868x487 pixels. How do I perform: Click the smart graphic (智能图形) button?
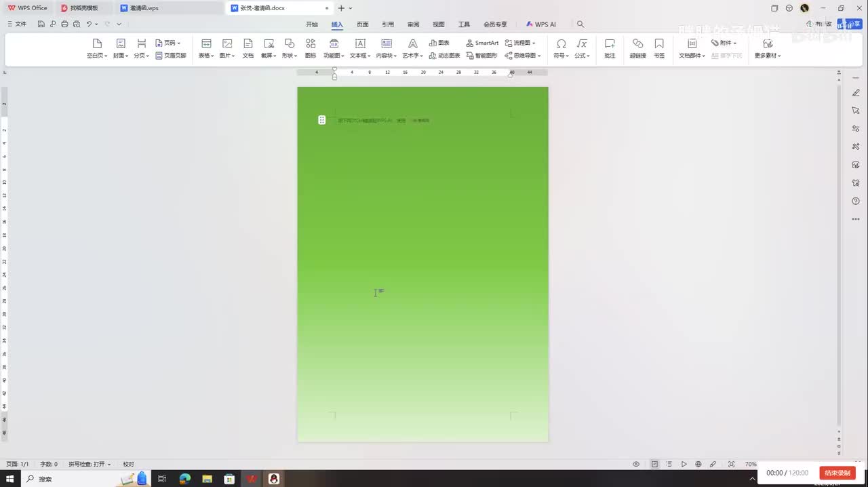(x=481, y=56)
